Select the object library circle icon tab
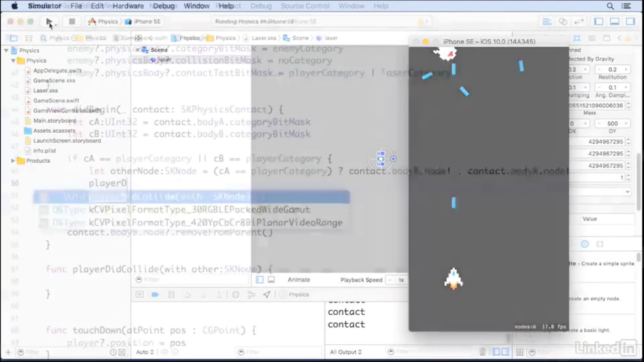Image resolution: width=644 pixels, height=362 pixels. 585,244
